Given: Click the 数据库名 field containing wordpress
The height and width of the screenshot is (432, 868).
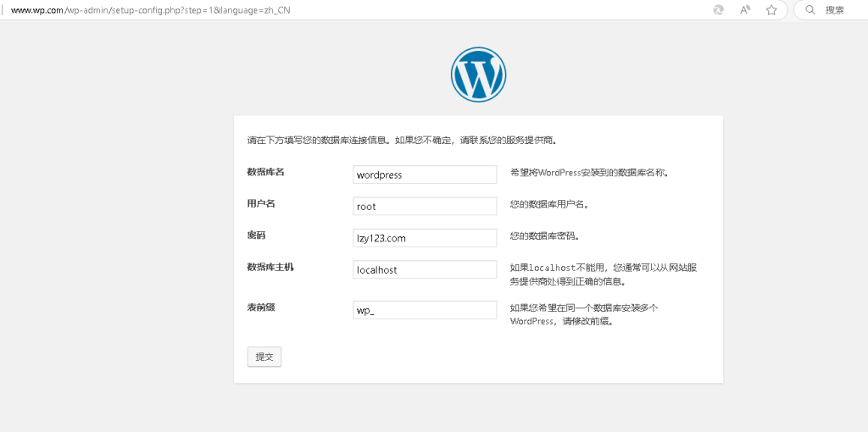Looking at the screenshot, I should (425, 174).
